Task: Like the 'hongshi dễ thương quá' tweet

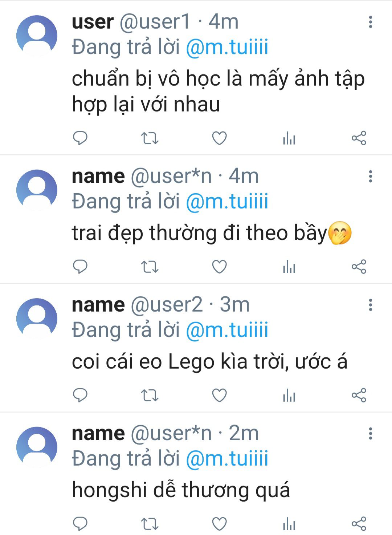Action: 219,524
